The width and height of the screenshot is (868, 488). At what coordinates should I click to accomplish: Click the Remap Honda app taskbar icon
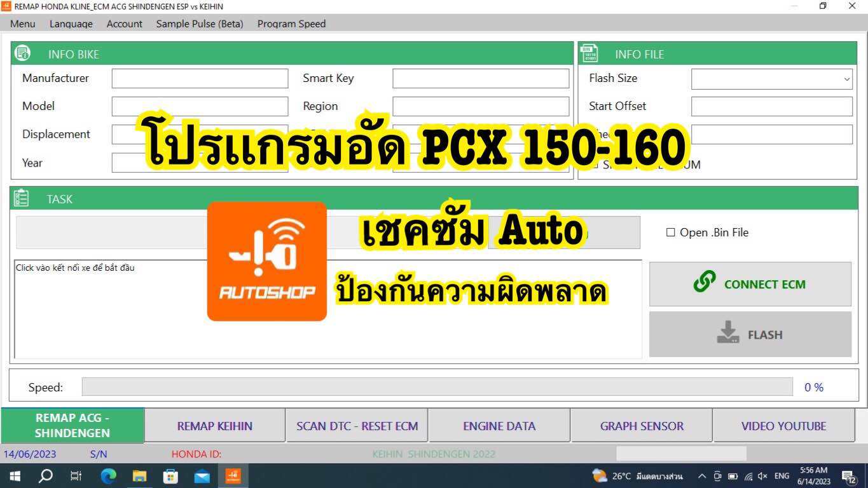tap(233, 475)
